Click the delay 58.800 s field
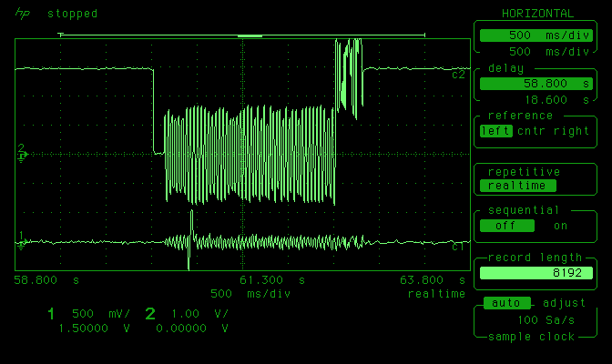 pos(537,83)
